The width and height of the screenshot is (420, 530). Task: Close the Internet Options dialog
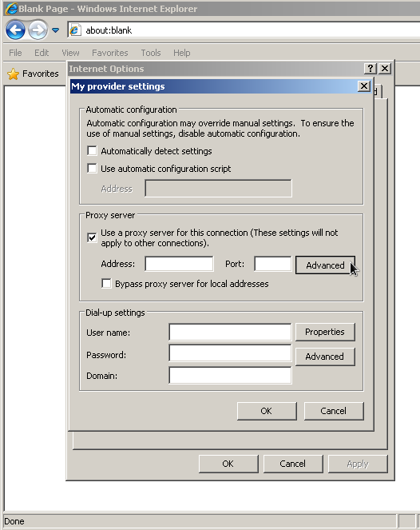click(385, 69)
